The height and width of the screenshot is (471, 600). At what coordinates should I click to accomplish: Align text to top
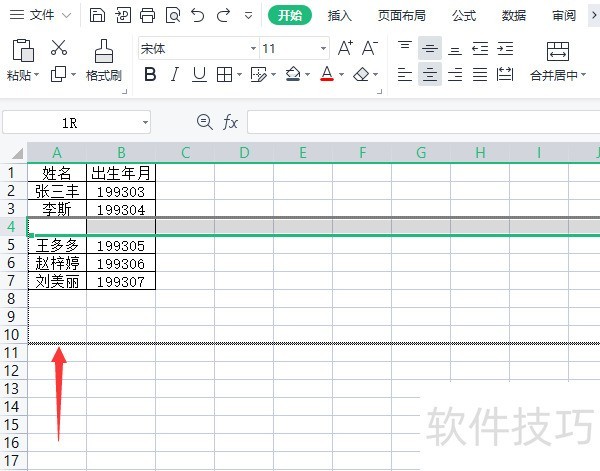point(405,48)
